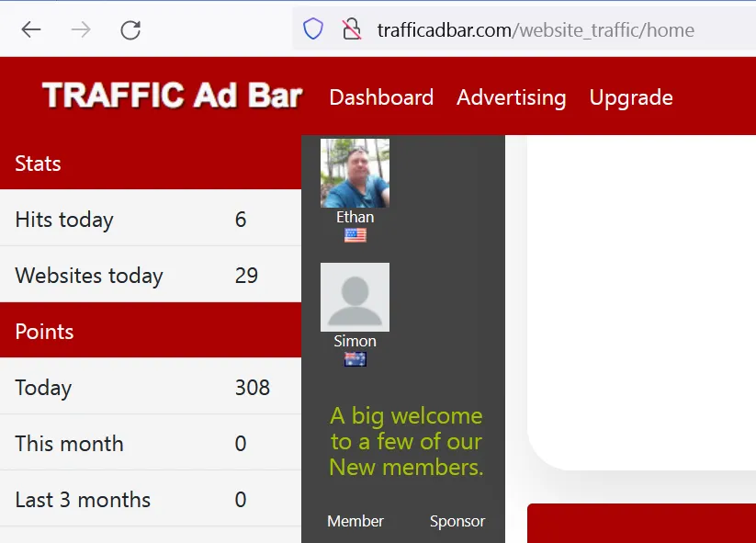Click the This month value 0
The image size is (756, 543).
click(241, 444)
